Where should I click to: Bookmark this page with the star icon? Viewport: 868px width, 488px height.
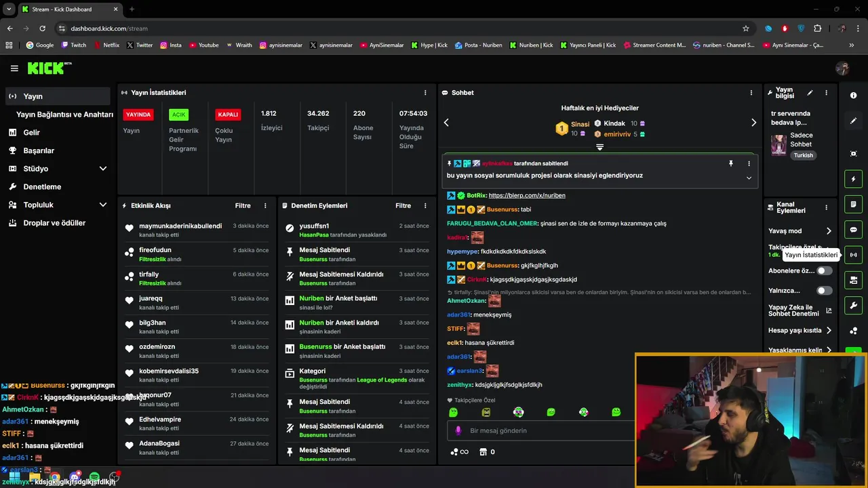[x=746, y=28]
